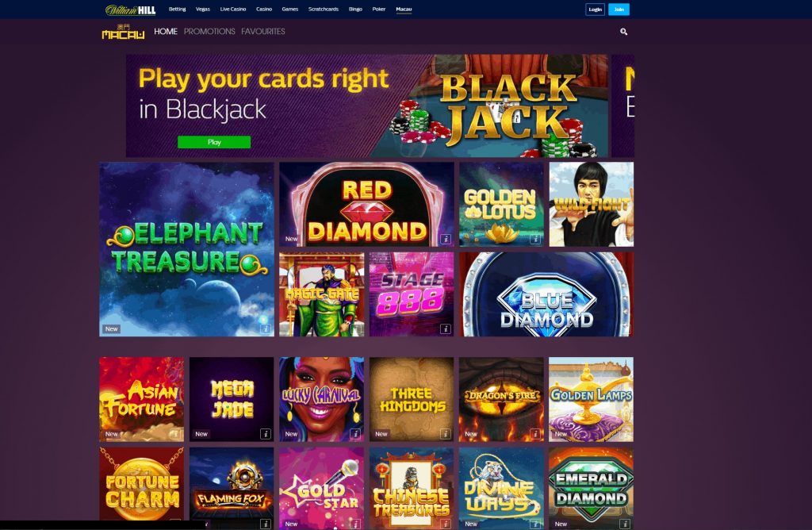Click the William Hill logo
Viewport: 812px width, 530px height.
coord(130,10)
